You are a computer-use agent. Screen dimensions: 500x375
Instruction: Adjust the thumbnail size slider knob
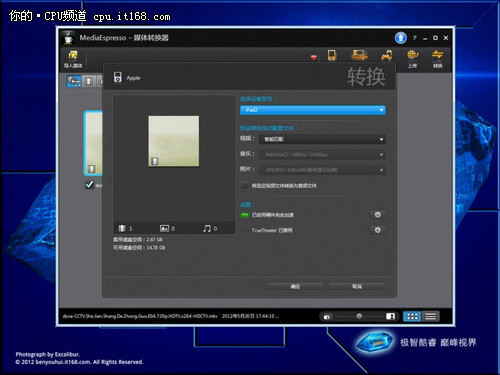(x=359, y=316)
